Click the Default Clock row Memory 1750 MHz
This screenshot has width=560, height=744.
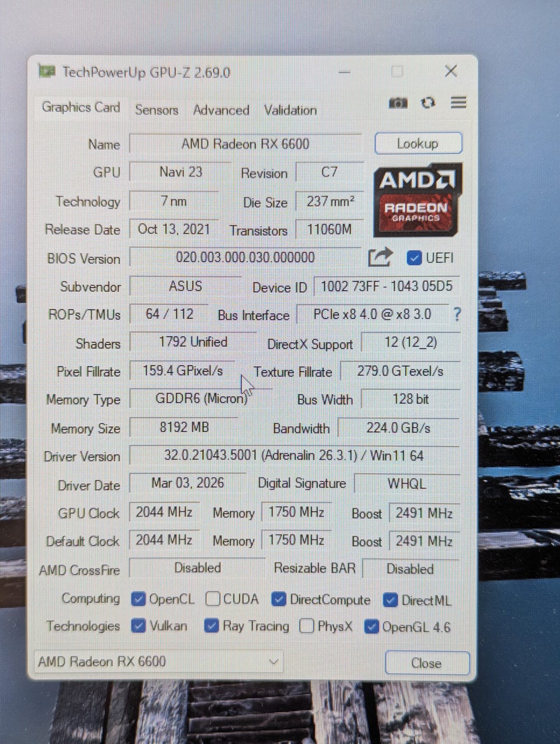tap(296, 540)
